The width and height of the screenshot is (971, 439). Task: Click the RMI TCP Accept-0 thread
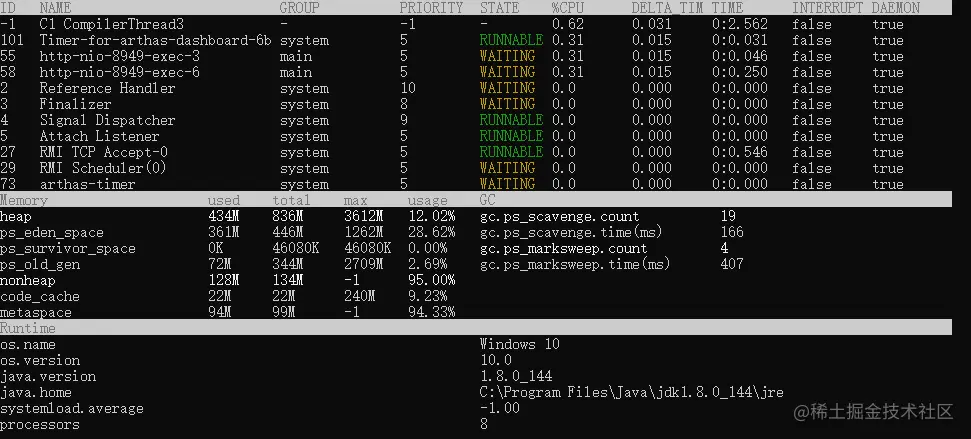click(x=103, y=152)
